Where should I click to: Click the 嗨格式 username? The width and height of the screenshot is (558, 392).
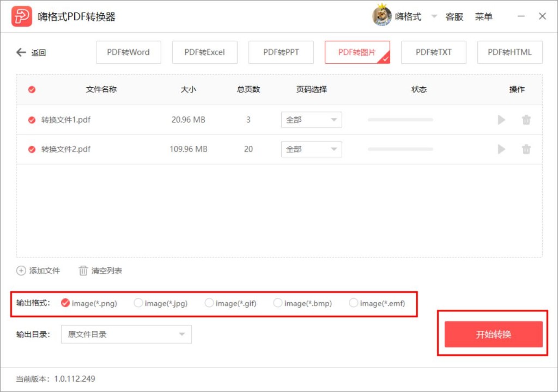tap(408, 16)
